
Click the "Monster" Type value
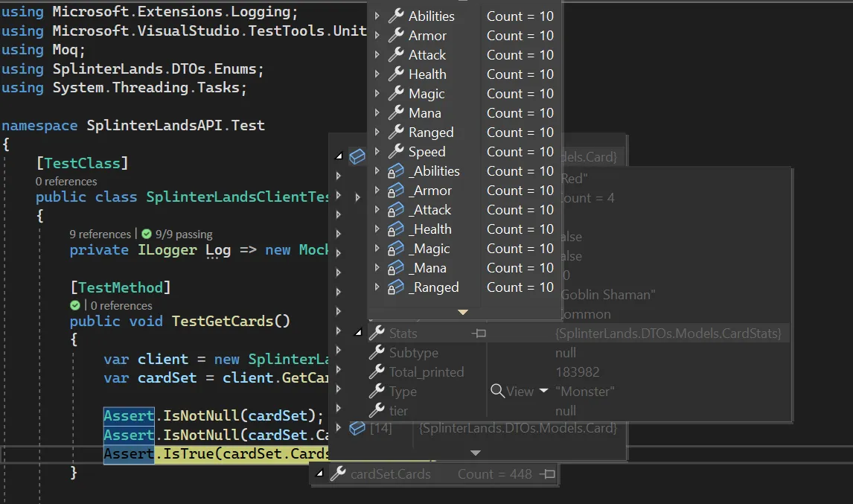[585, 392]
